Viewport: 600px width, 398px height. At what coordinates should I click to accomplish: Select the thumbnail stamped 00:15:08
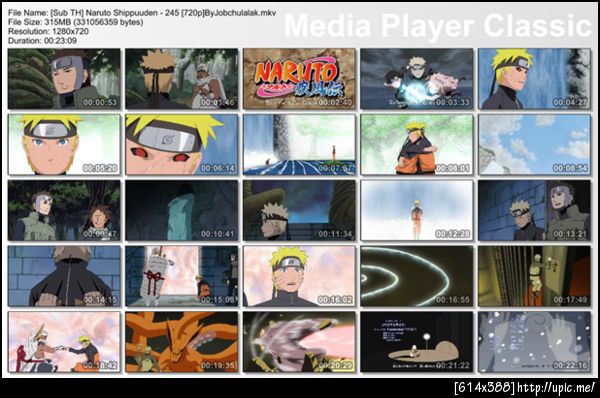[181, 276]
